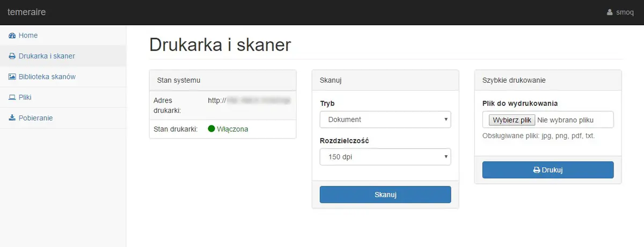This screenshot has height=247, width=644.
Task: Click the green printer status circle
Action: tap(211, 129)
